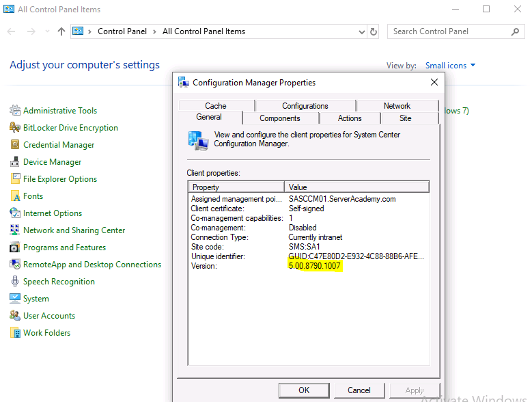This screenshot has height=402, width=532.
Task: Expand the chevron after Control Panel breadcrumb
Action: click(154, 31)
